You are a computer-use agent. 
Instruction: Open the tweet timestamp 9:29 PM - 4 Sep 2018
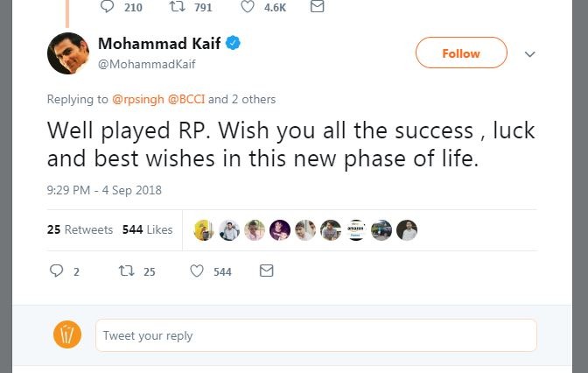104,190
